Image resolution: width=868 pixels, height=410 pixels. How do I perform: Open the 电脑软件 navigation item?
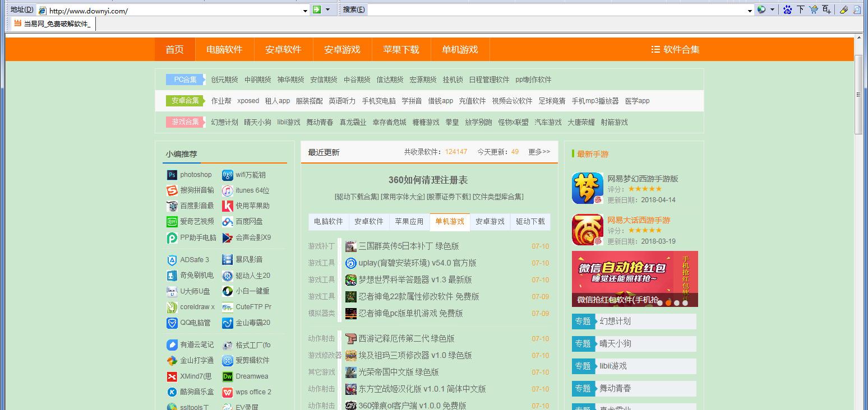(224, 49)
